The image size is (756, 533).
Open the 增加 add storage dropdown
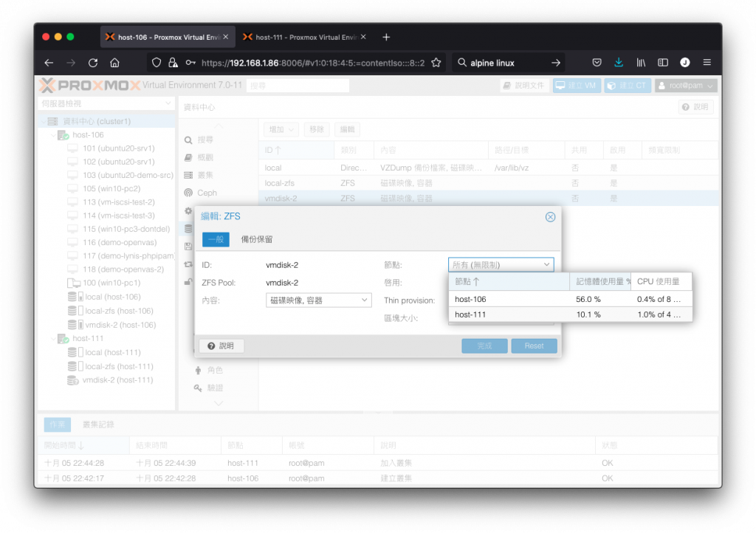281,130
